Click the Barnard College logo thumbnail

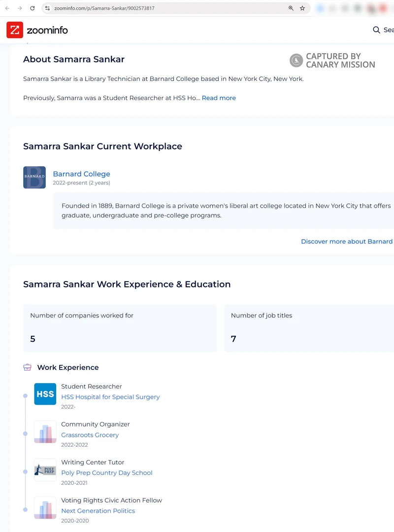click(x=34, y=177)
